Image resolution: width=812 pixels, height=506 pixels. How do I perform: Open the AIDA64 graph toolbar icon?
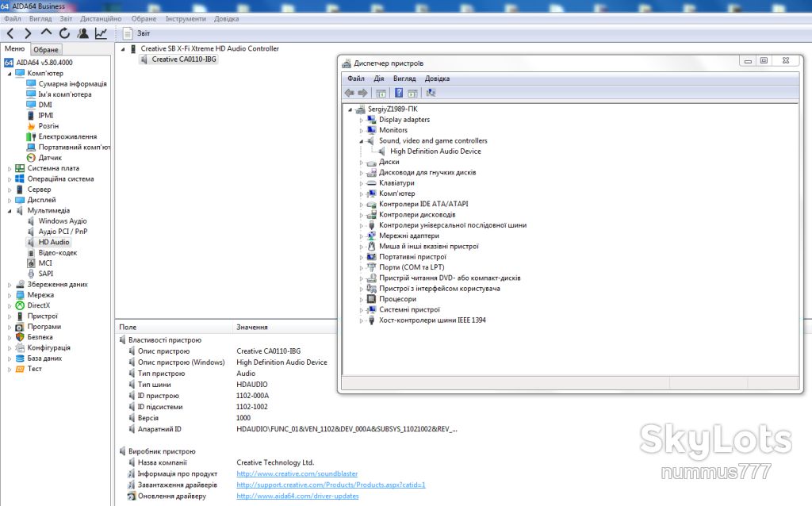pos(101,33)
